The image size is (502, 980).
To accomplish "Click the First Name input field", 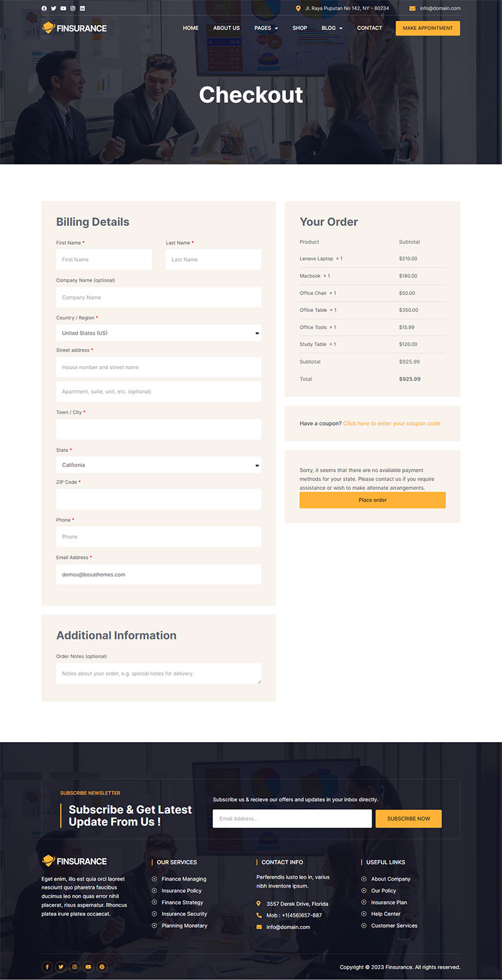I will [x=104, y=259].
